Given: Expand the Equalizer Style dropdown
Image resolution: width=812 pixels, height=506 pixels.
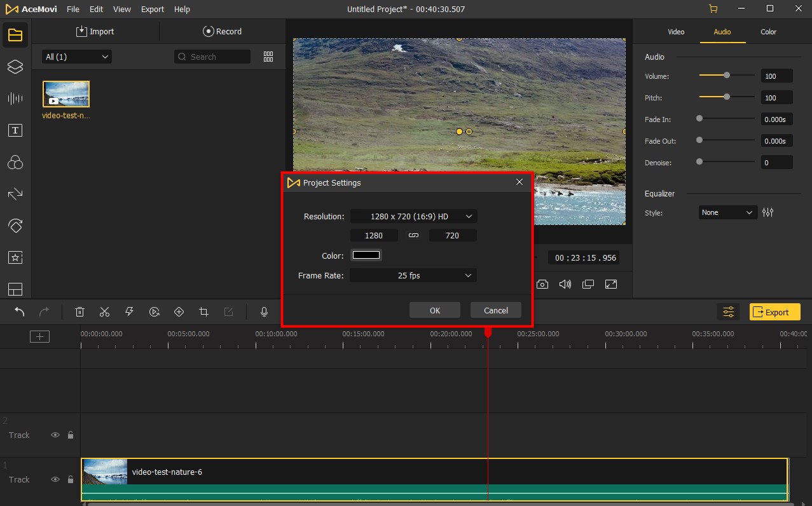Looking at the screenshot, I should pos(727,212).
